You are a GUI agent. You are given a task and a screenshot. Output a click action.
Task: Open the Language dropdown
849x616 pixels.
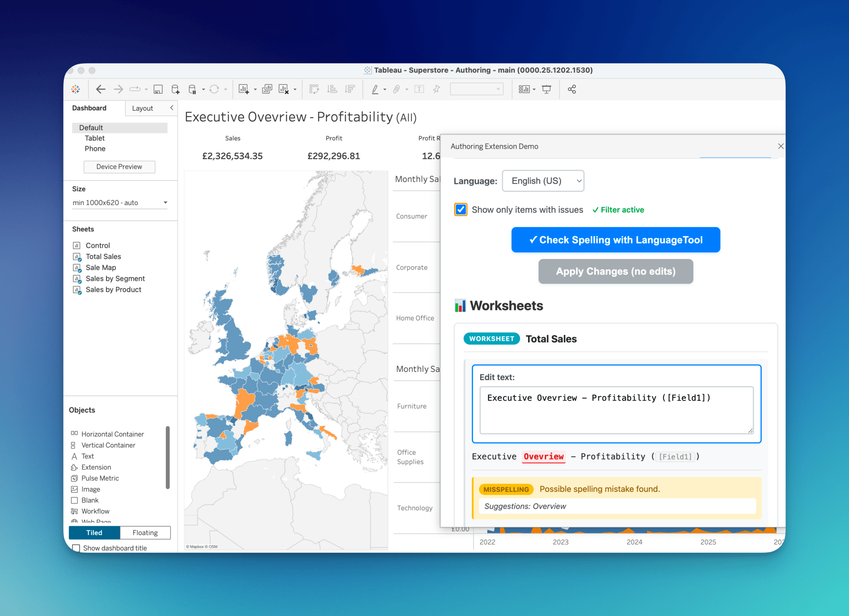coord(543,181)
